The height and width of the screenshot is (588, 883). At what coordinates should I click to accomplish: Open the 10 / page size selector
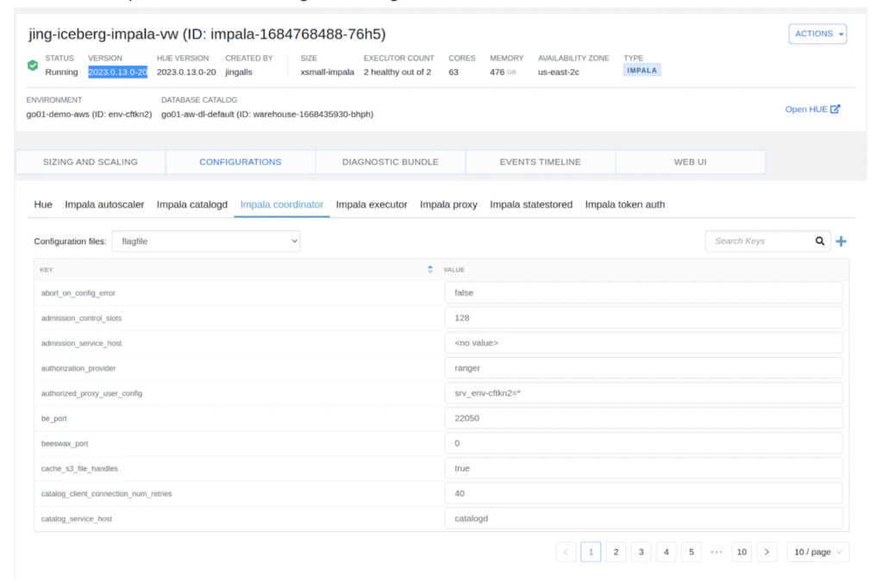click(817, 552)
